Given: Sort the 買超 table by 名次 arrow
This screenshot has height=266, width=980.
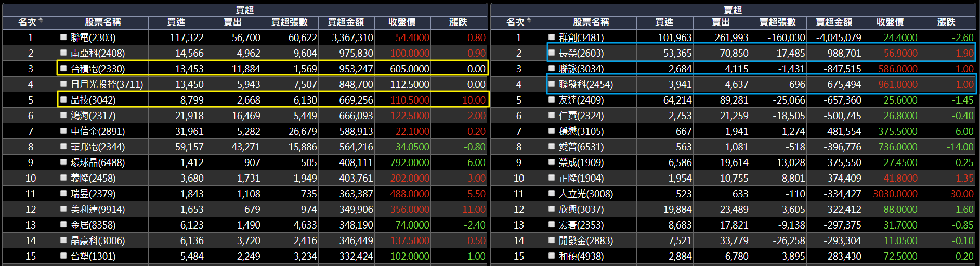Looking at the screenshot, I should (x=41, y=21).
